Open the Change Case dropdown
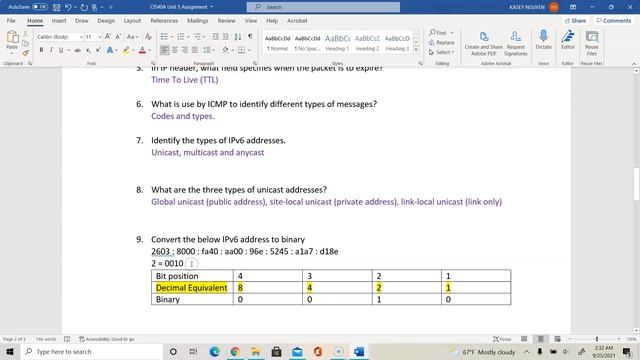This screenshot has height=360, width=640. click(x=132, y=37)
